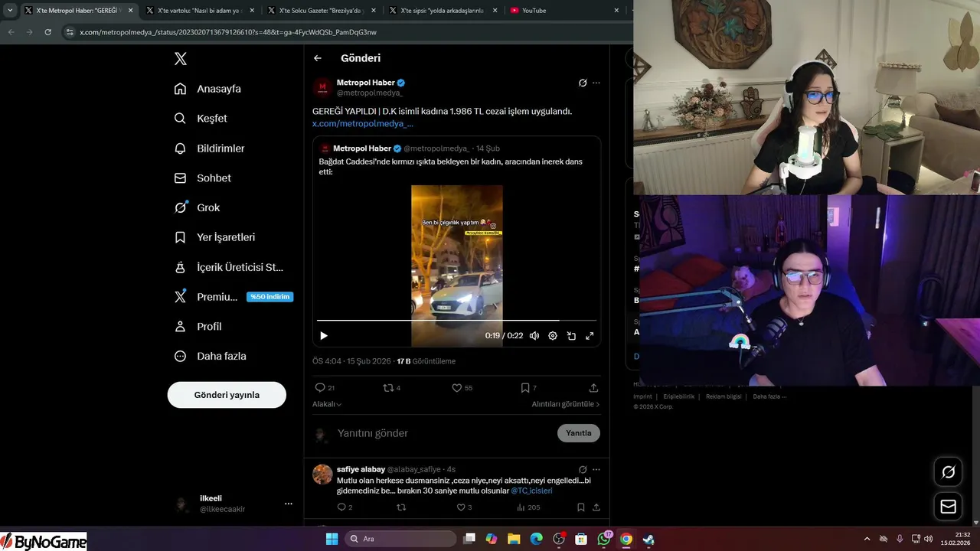Click the browser address bar
The height and width of the screenshot is (551, 980).
pos(345,32)
